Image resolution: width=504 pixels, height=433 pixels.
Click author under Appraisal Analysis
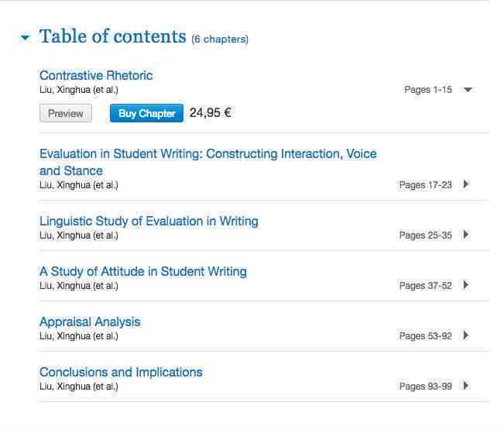(79, 336)
